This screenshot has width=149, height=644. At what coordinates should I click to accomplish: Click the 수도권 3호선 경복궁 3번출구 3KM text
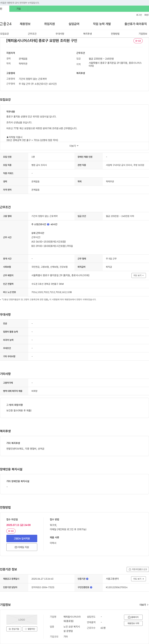point(47,284)
